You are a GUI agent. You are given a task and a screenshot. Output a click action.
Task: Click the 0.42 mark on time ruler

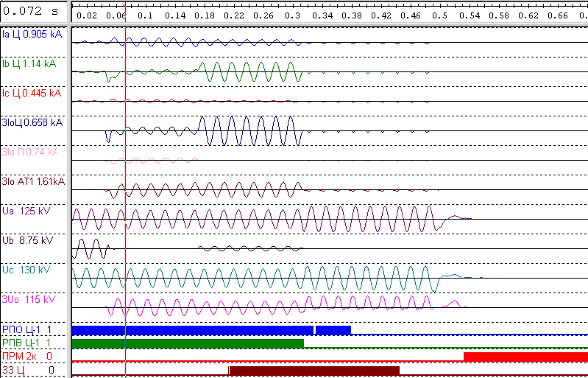381,15
